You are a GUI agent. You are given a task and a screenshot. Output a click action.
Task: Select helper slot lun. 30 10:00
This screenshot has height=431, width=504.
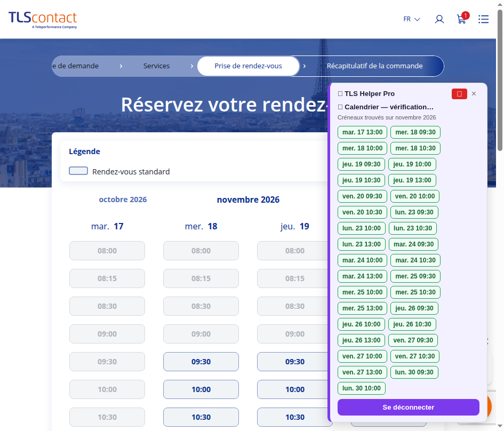361,388
